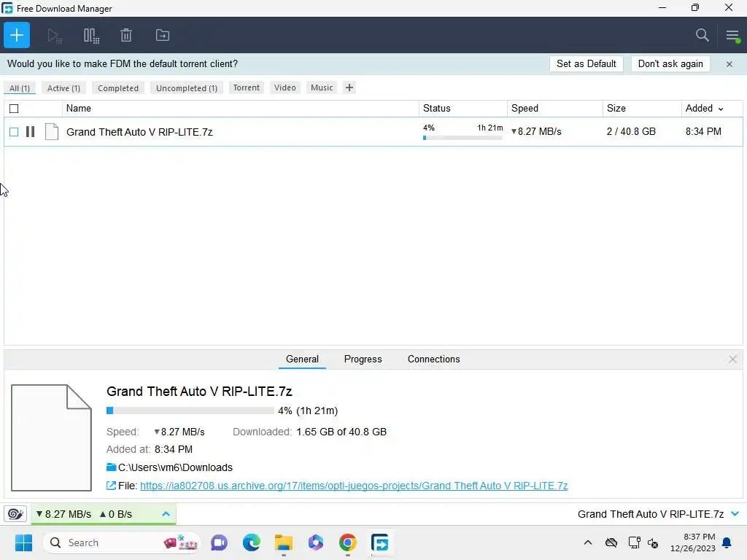Image resolution: width=747 pixels, height=560 pixels.
Task: Click download speed 8.27 MB/s in status bar
Action: (63, 514)
